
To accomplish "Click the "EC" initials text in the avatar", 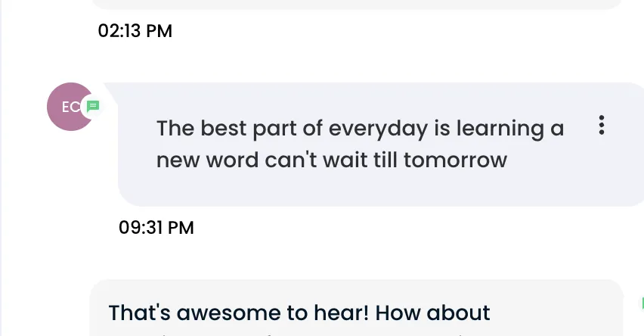I will (x=70, y=107).
